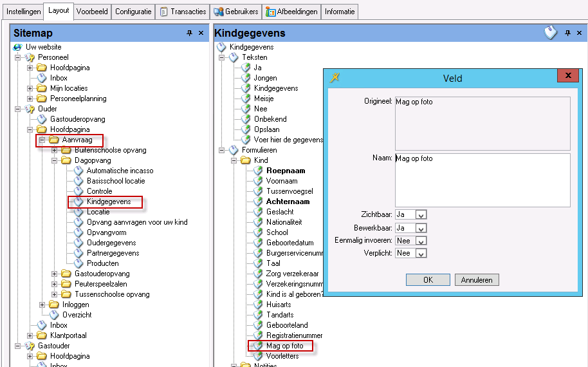The width and height of the screenshot is (588, 367).
Task: Click the pin icon in Sitemap panel header
Action: (190, 33)
